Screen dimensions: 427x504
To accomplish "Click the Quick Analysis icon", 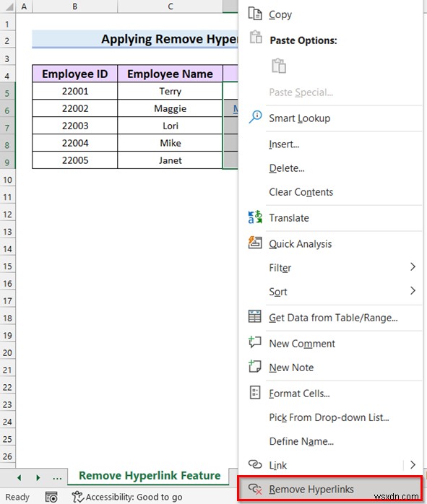I will [x=255, y=243].
